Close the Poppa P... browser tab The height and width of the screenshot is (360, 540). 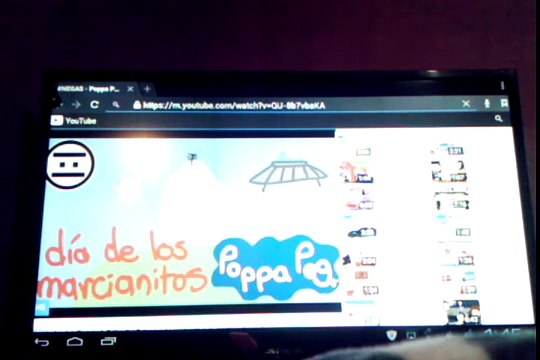pyautogui.click(x=130, y=89)
